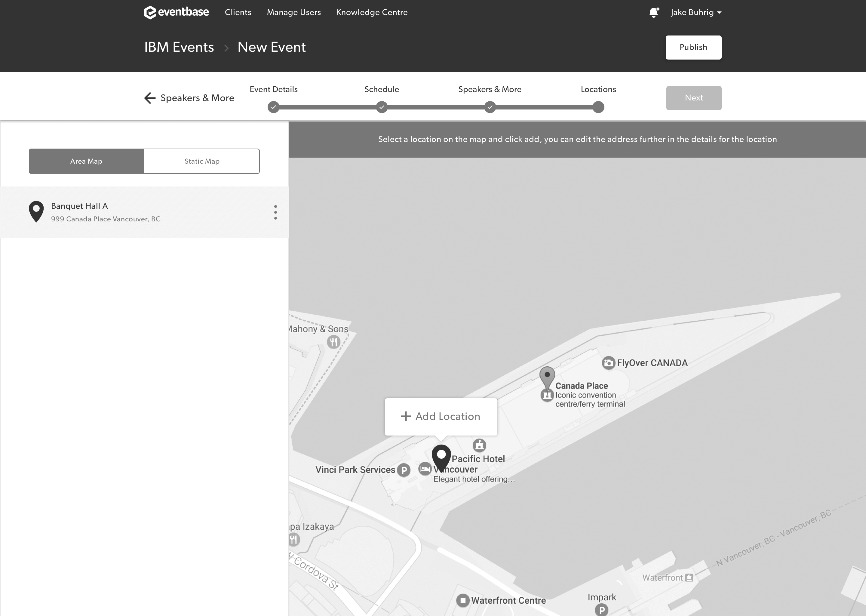Click the black map pin on Pacific Hotel
This screenshot has width=866, height=616.
click(441, 458)
